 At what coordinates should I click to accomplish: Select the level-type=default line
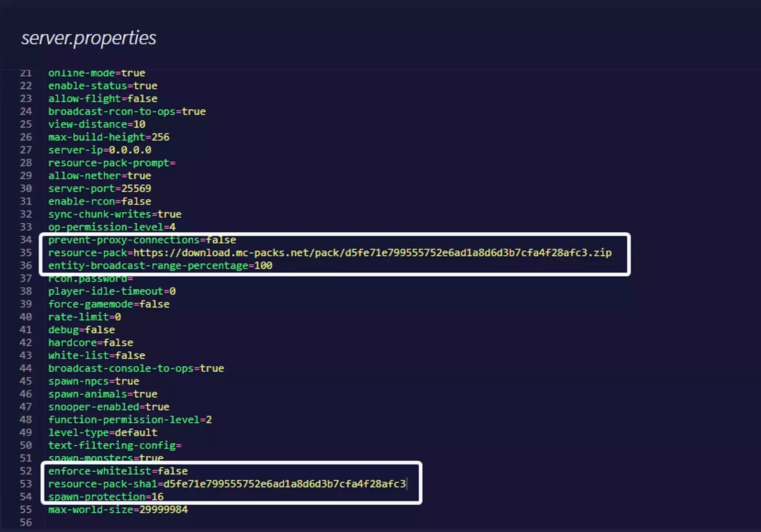point(102,432)
